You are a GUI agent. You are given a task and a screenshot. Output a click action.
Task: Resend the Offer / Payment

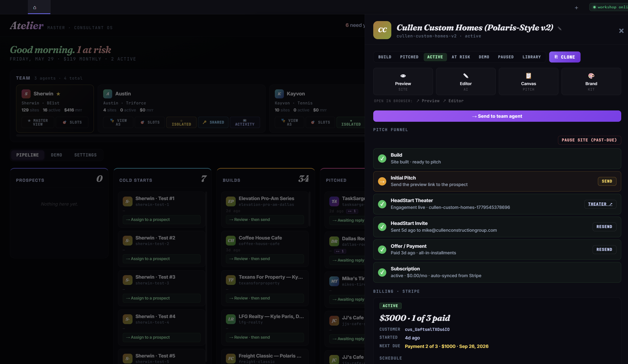click(x=604, y=250)
